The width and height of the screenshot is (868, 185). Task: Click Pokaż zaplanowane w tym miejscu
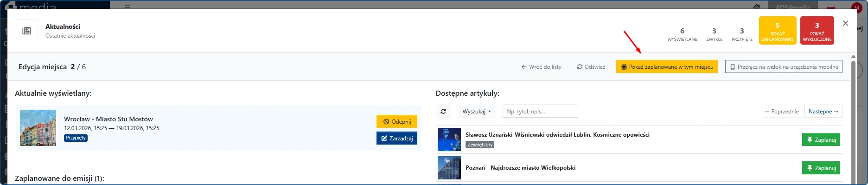(667, 67)
